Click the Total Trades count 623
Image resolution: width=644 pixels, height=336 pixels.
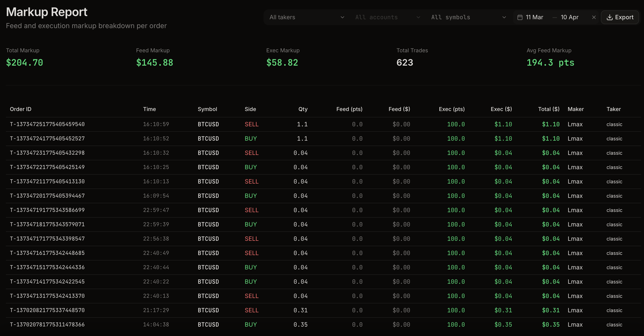[405, 63]
